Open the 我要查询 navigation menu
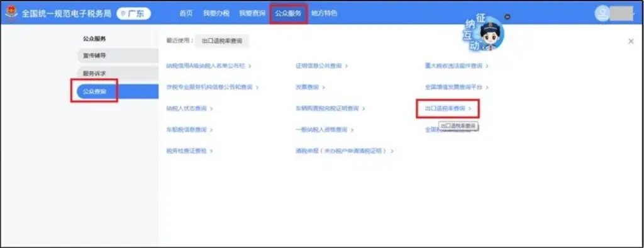This screenshot has height=248, width=644. coord(252,13)
